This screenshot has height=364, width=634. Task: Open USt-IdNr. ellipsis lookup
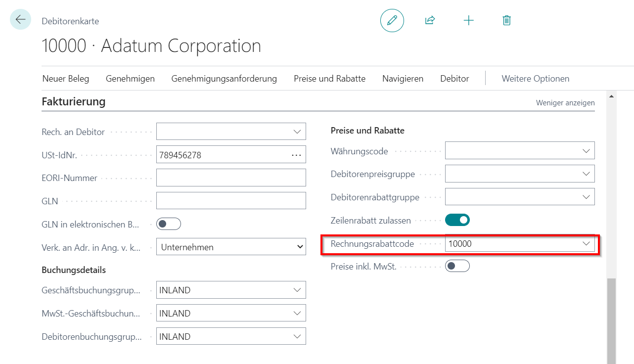[x=296, y=155]
